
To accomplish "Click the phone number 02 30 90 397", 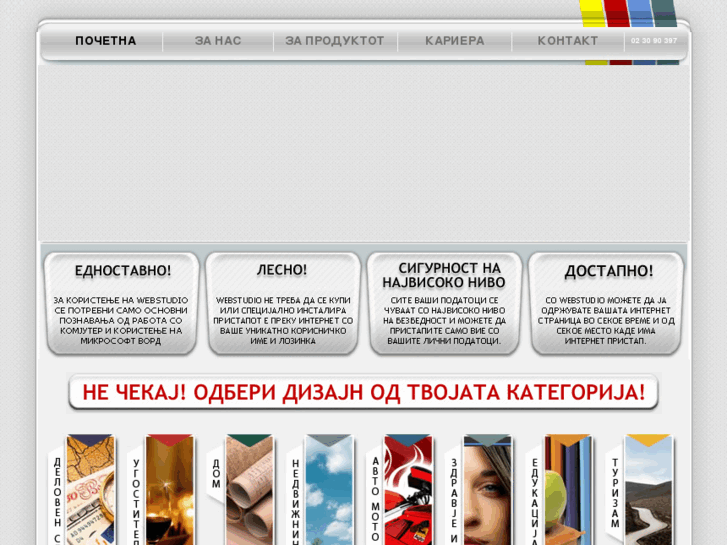I will click(654, 41).
